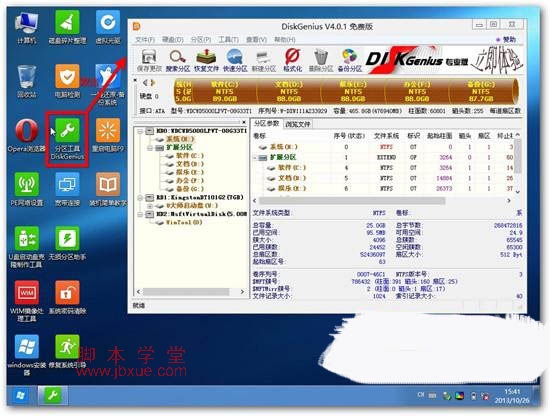550x416 pixels.
Task: Click the orange 重启电脑 desktop icon
Action: point(108,136)
